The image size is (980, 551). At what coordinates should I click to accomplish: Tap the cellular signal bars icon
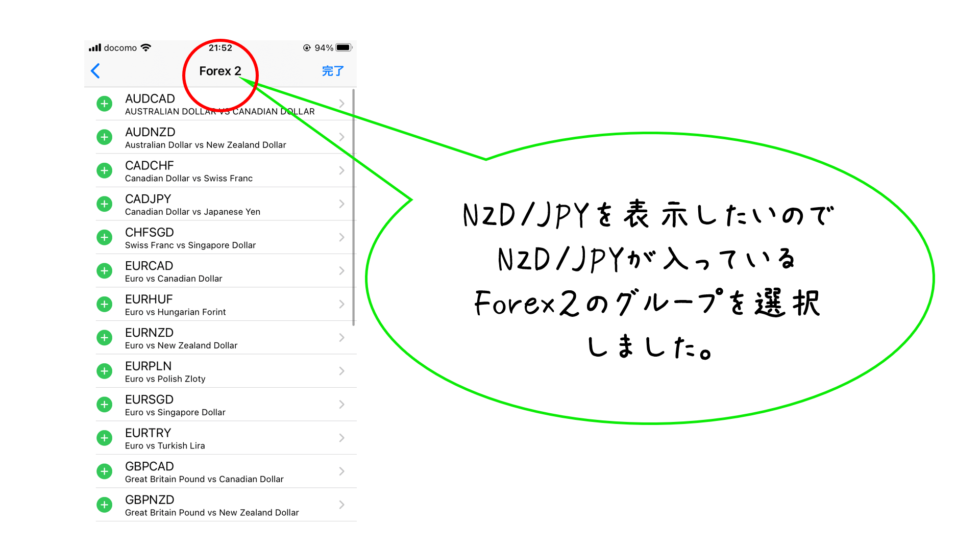tap(95, 48)
